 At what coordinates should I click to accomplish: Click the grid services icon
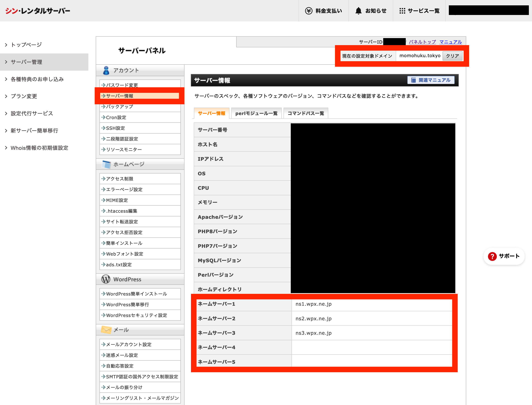click(402, 11)
